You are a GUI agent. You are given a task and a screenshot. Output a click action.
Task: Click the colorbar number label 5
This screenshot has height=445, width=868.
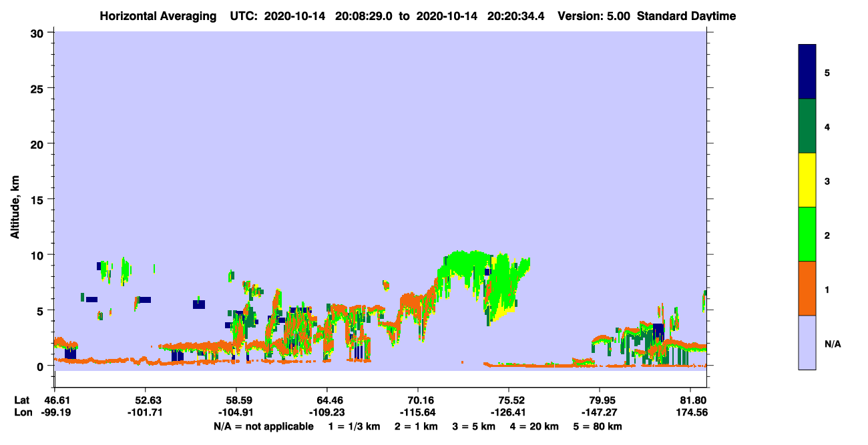click(x=827, y=72)
